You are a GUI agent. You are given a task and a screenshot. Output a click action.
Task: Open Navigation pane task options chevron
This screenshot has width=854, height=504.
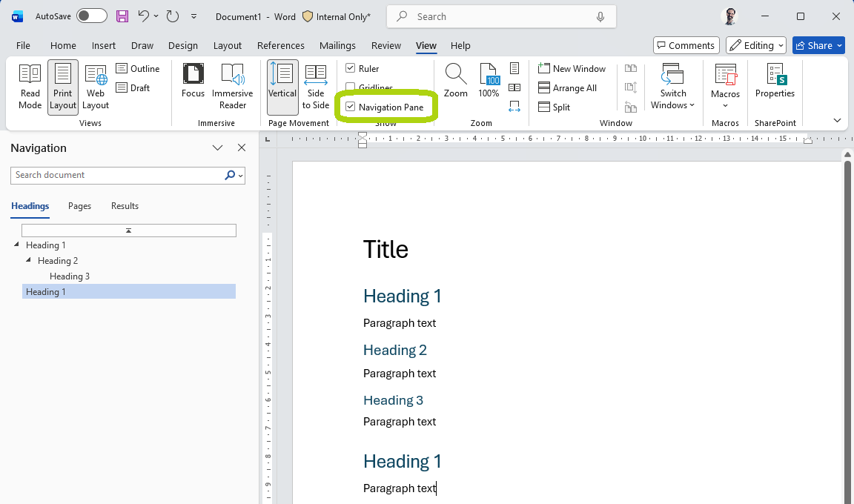[217, 147]
